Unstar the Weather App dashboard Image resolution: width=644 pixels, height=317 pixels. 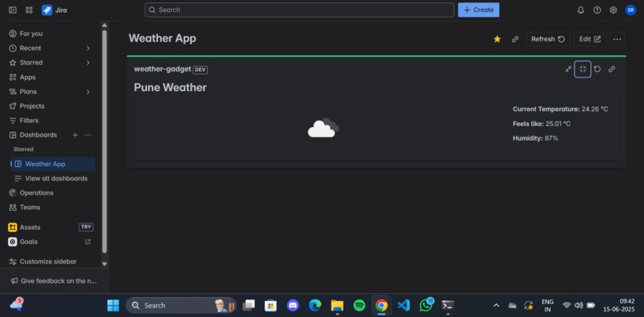pyautogui.click(x=497, y=39)
